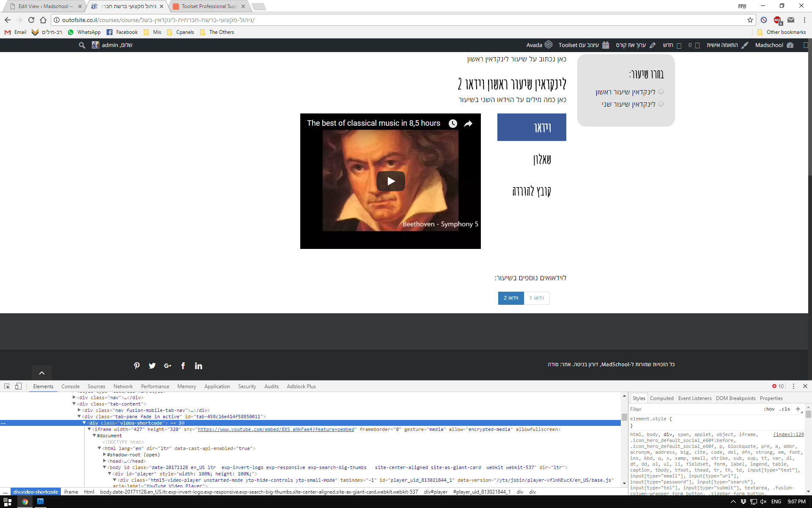Click the video share arrow icon
The image size is (812, 508).
tap(468, 123)
